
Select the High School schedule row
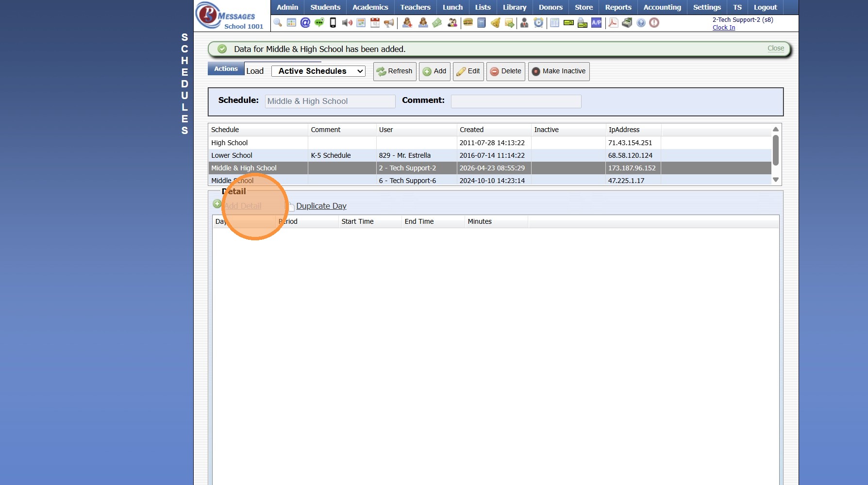tap(490, 143)
